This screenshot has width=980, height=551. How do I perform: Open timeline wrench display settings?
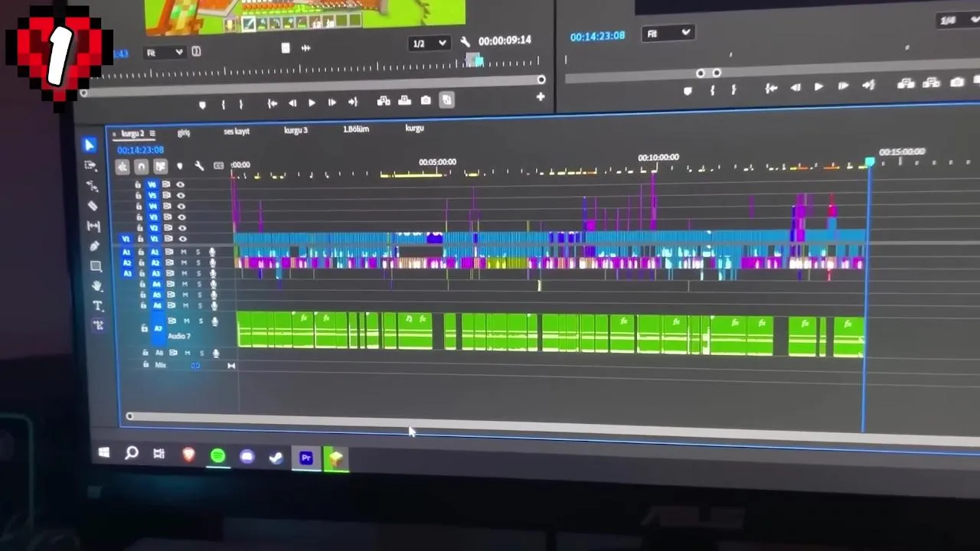(199, 166)
